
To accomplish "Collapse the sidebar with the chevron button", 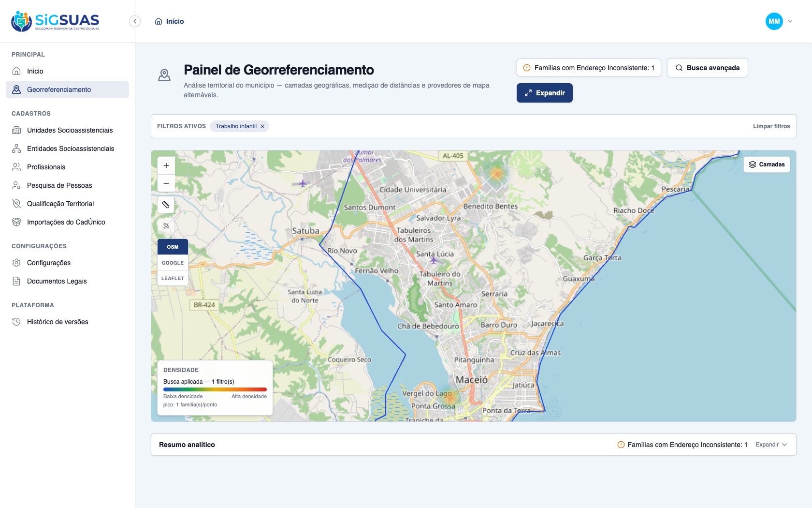I will tap(135, 21).
